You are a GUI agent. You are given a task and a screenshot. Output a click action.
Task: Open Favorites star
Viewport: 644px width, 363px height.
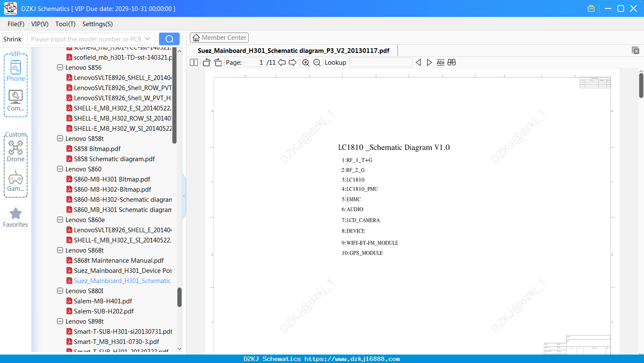16,217
